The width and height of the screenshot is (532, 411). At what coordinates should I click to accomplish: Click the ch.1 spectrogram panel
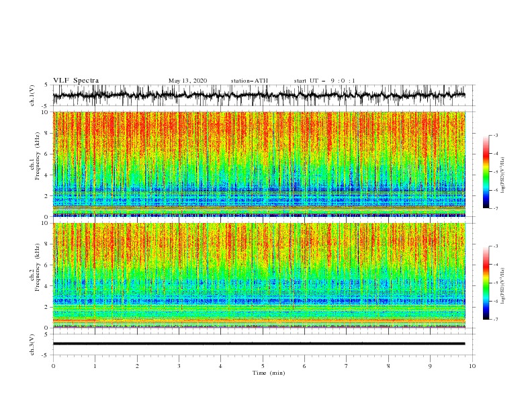[259, 164]
